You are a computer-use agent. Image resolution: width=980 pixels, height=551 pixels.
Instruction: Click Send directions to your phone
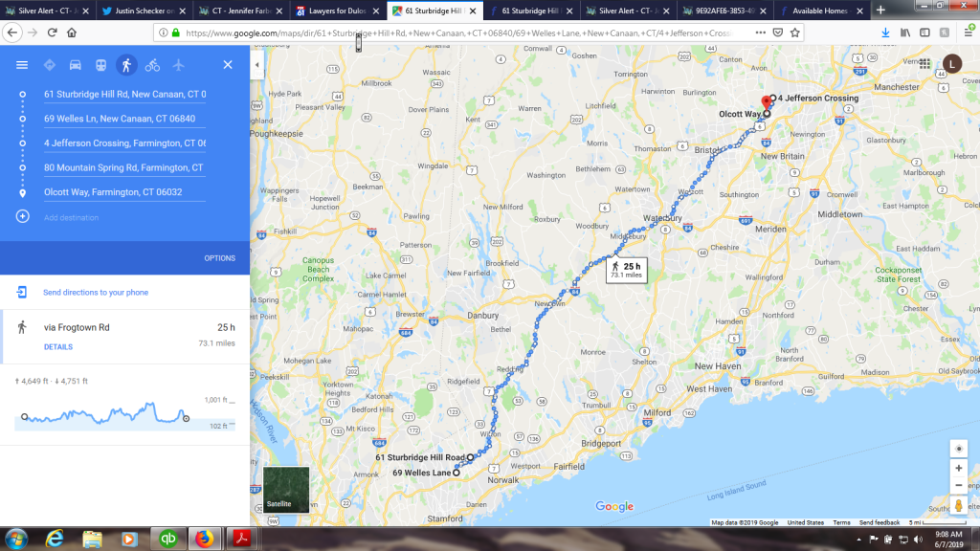[96, 293]
